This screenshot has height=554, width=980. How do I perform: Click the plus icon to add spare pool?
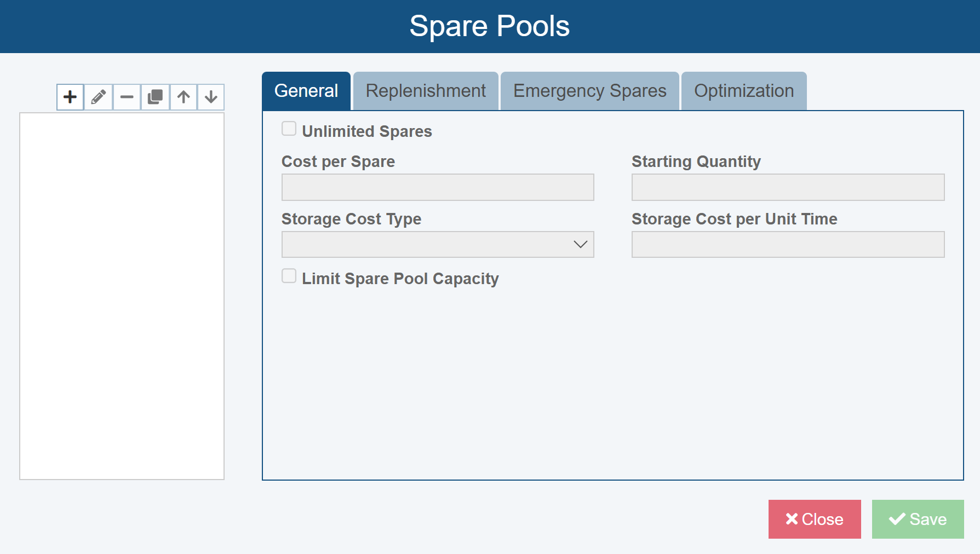(x=70, y=97)
